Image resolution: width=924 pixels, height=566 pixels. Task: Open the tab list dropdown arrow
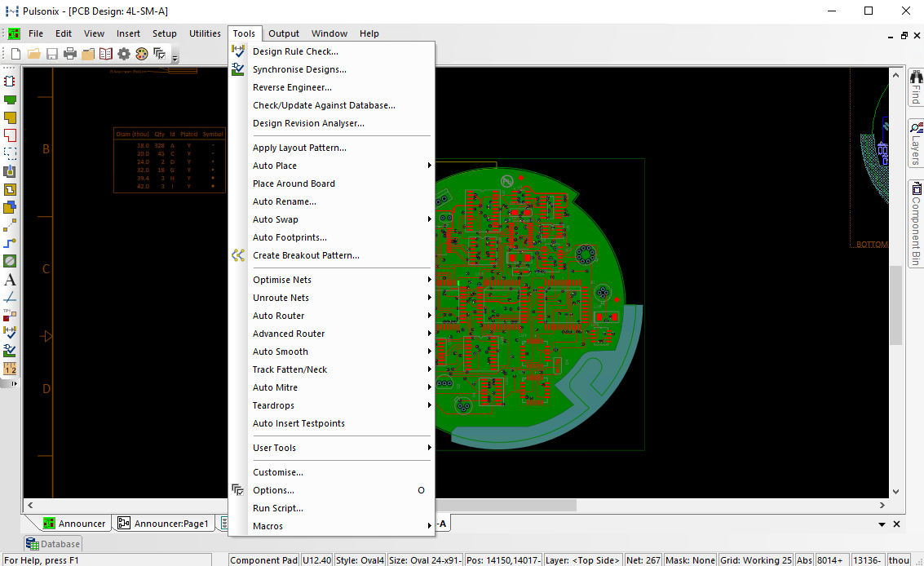882,524
